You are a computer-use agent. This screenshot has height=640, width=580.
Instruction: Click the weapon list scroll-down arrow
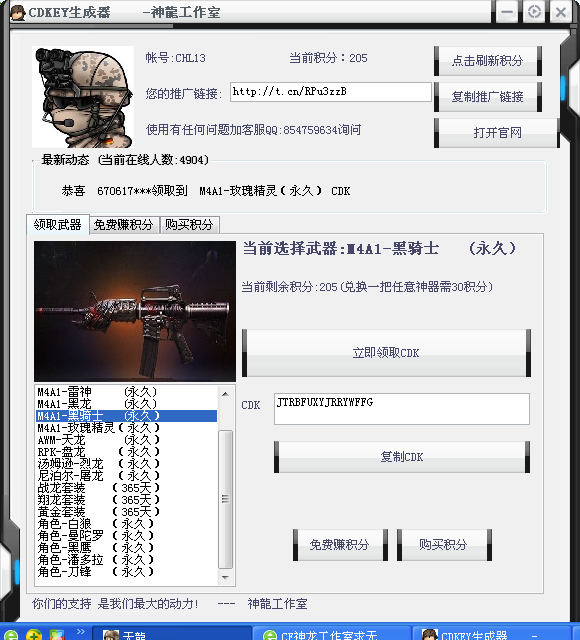tap(225, 578)
